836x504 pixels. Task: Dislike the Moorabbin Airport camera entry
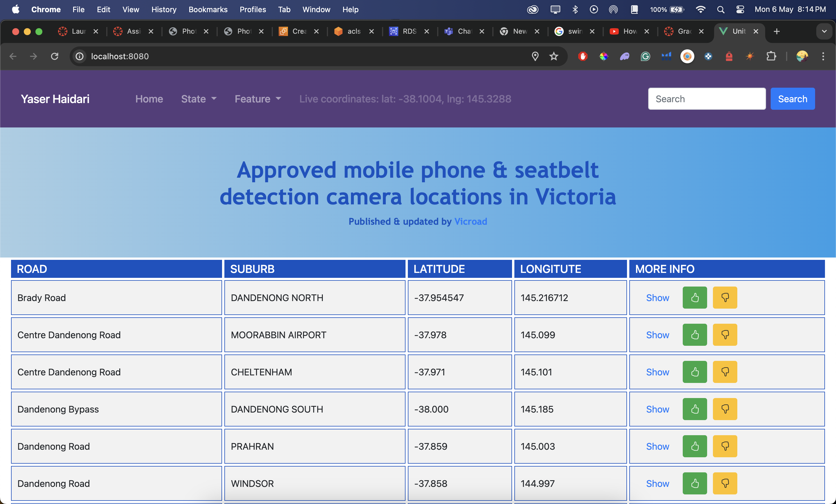click(725, 335)
